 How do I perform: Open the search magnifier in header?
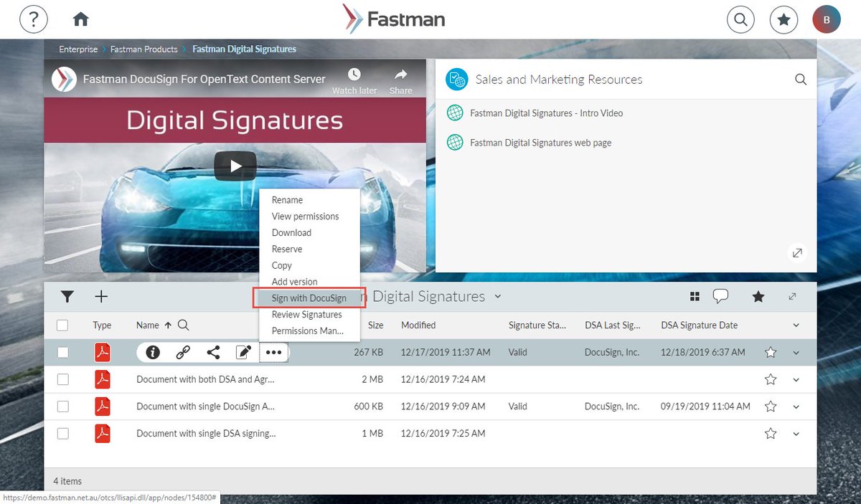(741, 19)
